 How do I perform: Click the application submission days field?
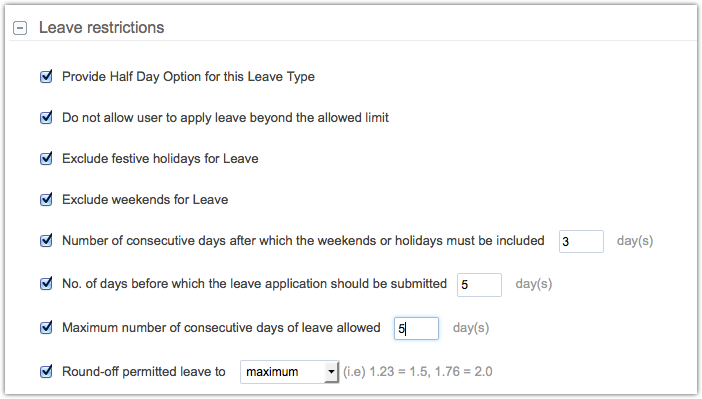click(479, 285)
